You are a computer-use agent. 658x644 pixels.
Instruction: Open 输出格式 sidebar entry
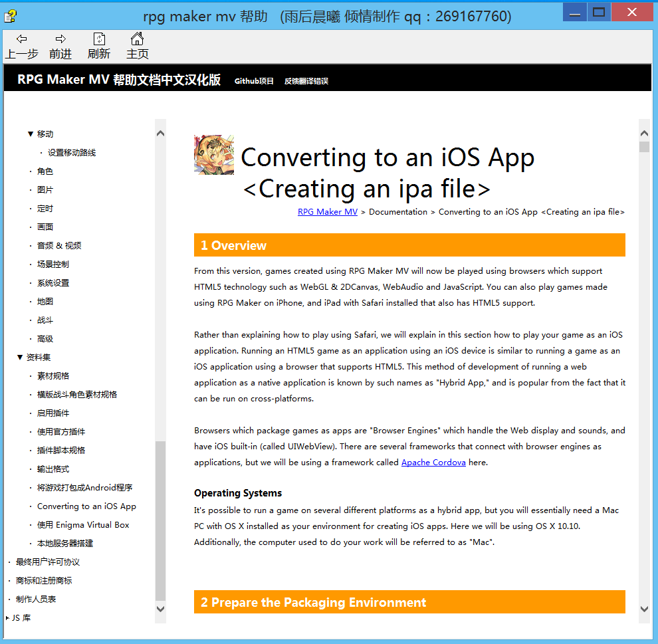tap(53, 469)
